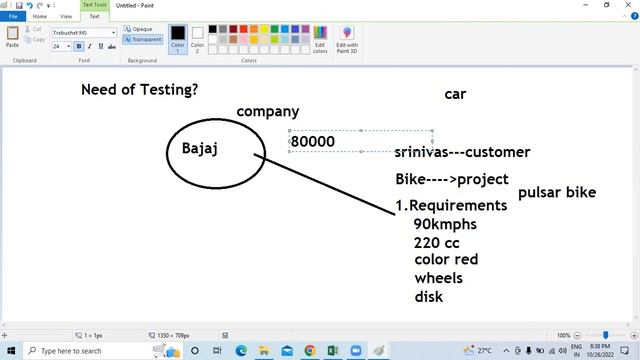Screen dimensions: 640x360
Task: Click the Paint icon on taskbar
Action: [x=379, y=351]
